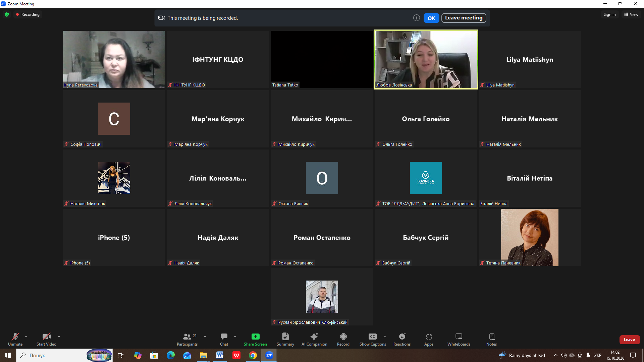Toggle Show Captions

373,339
